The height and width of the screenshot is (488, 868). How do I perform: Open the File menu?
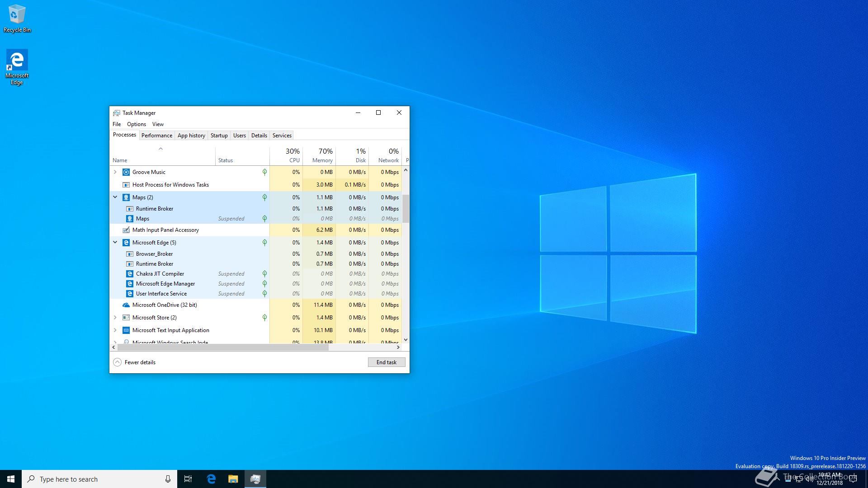click(x=117, y=124)
